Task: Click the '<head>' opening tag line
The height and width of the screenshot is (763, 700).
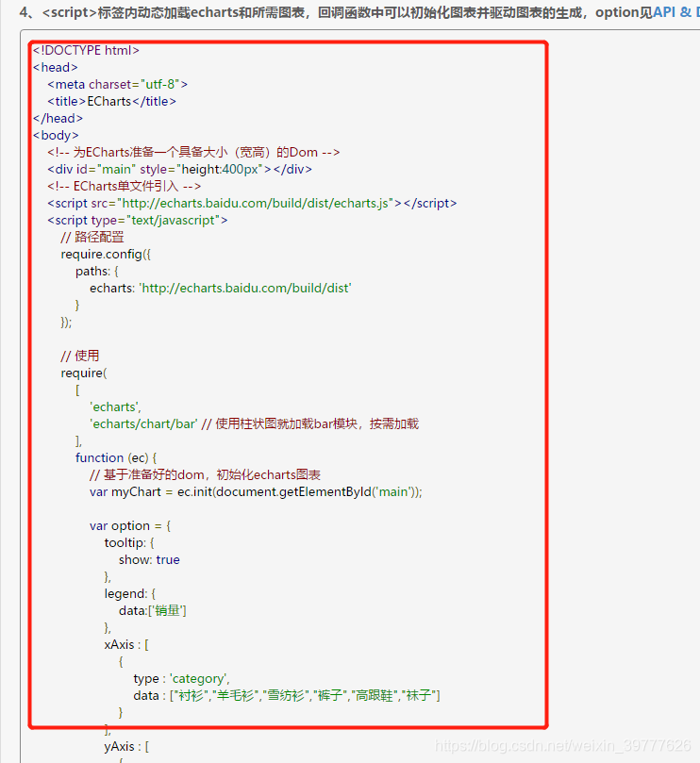Action: tap(55, 68)
